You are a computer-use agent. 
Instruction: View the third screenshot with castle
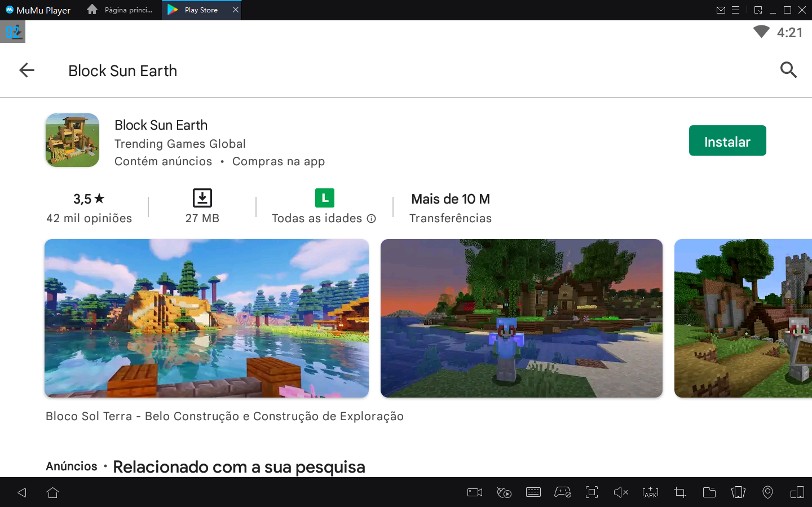(x=743, y=318)
